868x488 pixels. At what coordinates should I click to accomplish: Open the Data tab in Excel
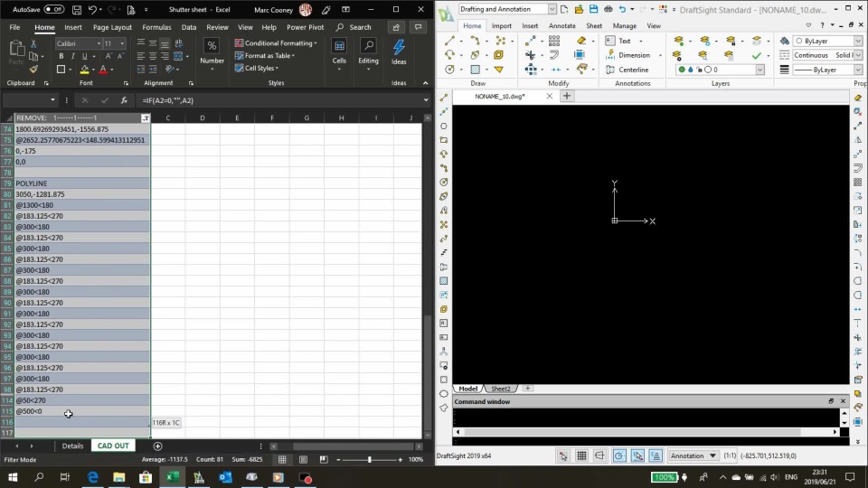click(189, 27)
